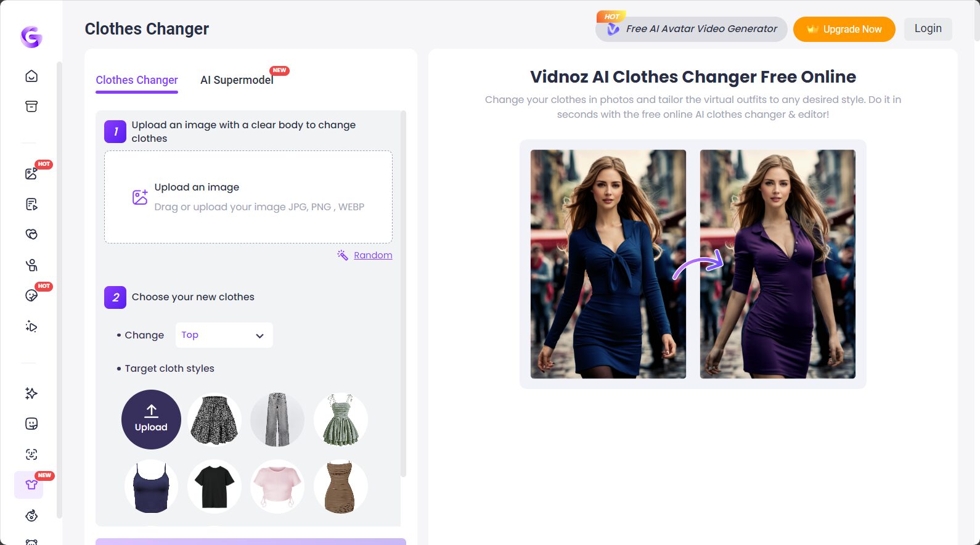Select the black T-shirt style

(x=214, y=486)
